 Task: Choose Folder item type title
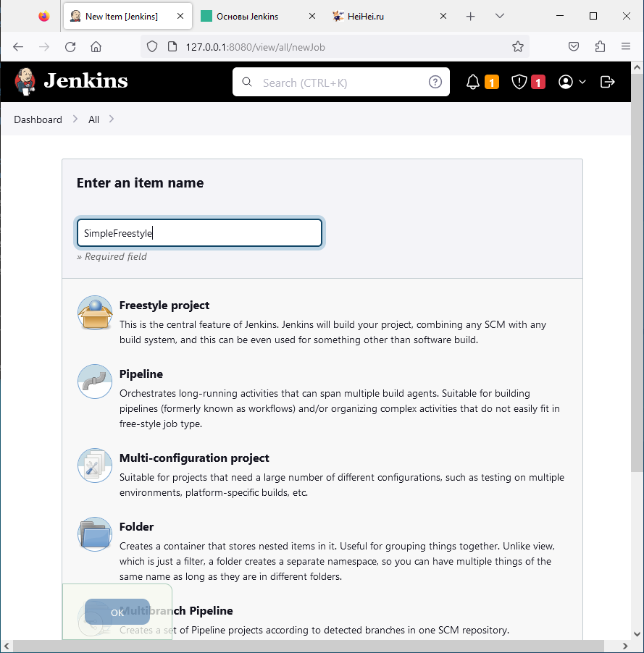(x=136, y=527)
